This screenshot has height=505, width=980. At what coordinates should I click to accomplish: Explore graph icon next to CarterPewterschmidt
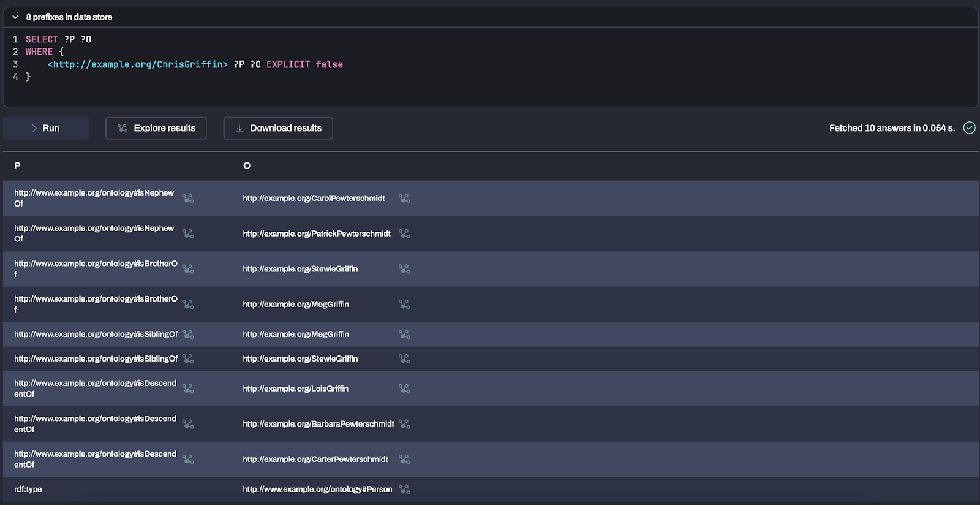(404, 459)
